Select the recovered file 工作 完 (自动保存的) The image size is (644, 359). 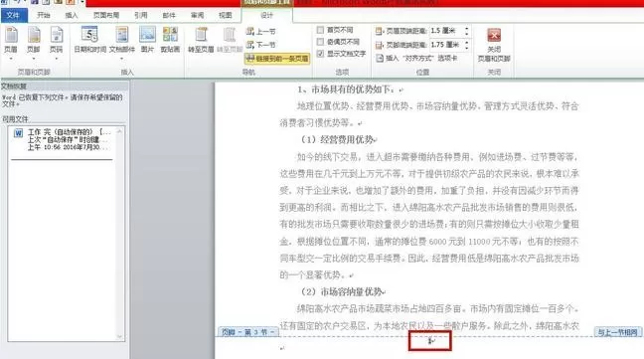pyautogui.click(x=62, y=139)
